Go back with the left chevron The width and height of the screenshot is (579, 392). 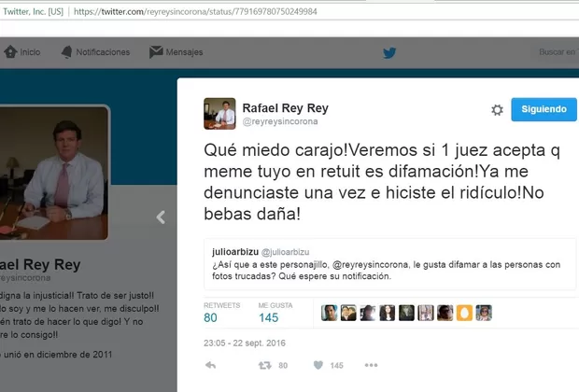(161, 217)
